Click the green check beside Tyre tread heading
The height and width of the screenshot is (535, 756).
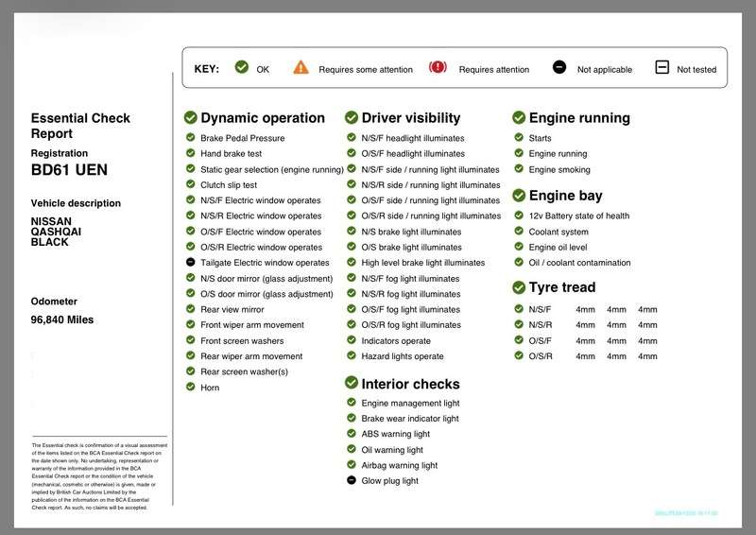pos(519,287)
